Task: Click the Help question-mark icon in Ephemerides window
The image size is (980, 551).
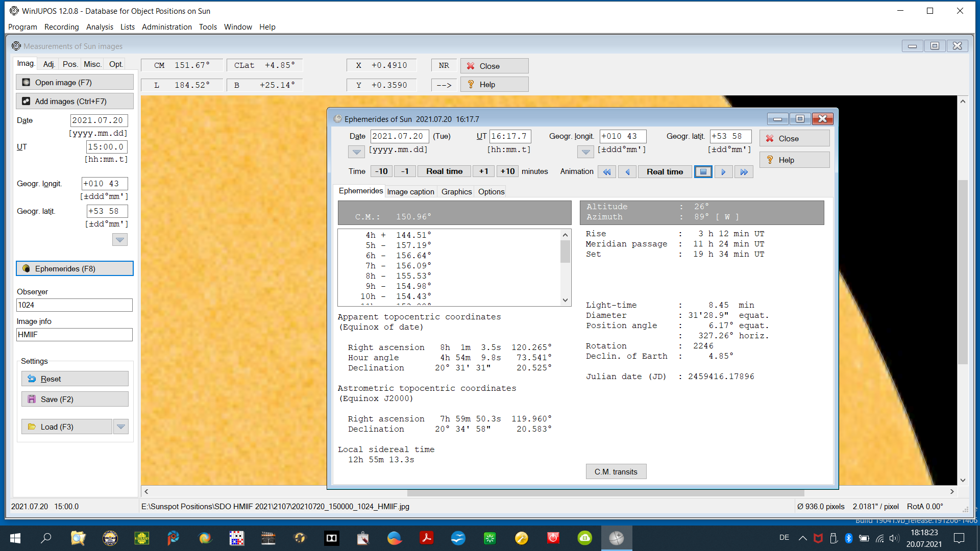Action: [770, 160]
